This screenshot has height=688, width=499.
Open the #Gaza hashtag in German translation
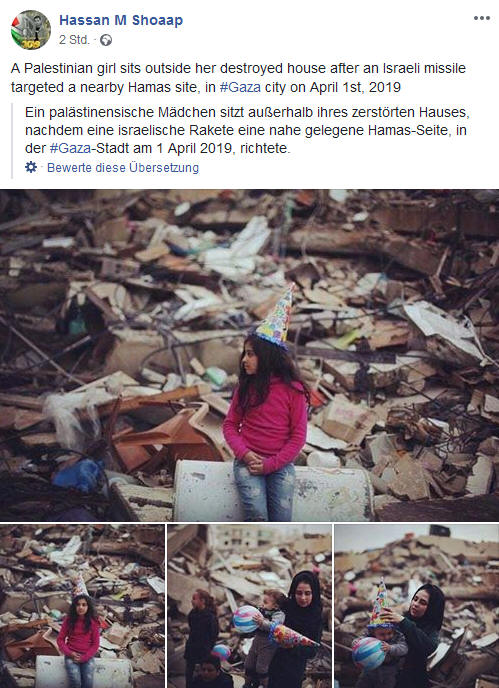pyautogui.click(x=70, y=148)
